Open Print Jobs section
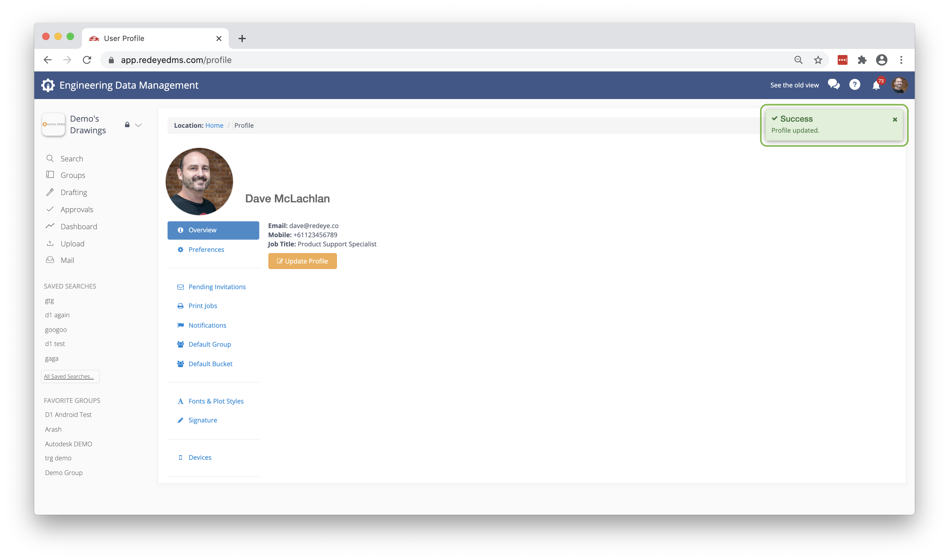This screenshot has width=949, height=560. 203,306
